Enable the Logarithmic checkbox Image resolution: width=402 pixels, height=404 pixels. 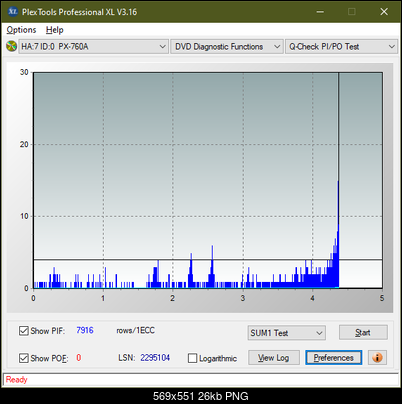click(x=193, y=358)
